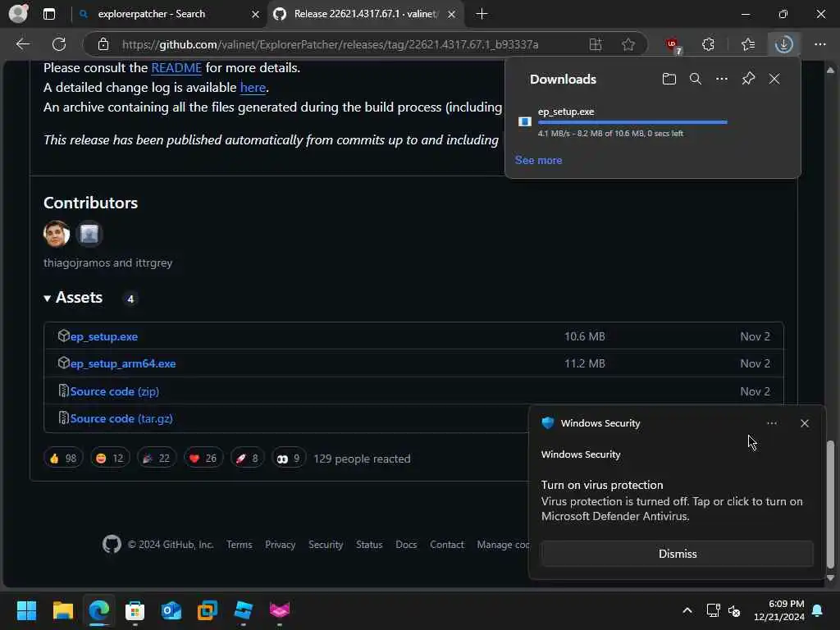Open ittrgrey contributor avatar
The height and width of the screenshot is (630, 840).
89,234
